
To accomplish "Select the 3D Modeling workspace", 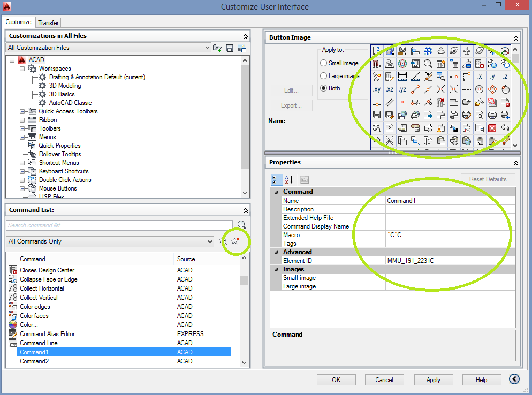I will coord(65,86).
